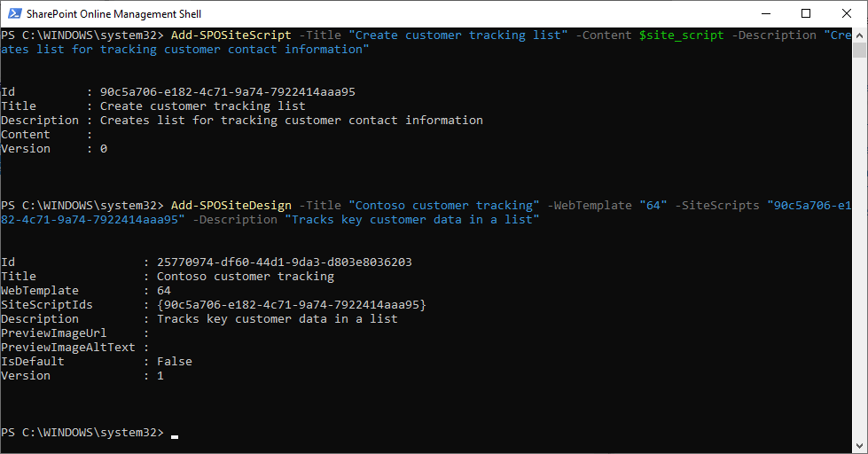868x454 pixels.
Task: Click 'Creates list for tracking customer contact information' output
Action: (x=291, y=120)
